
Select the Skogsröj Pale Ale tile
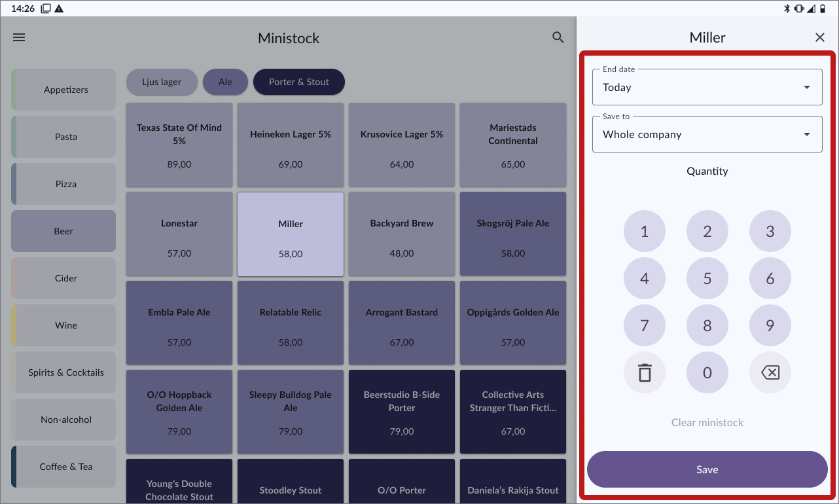click(x=513, y=234)
